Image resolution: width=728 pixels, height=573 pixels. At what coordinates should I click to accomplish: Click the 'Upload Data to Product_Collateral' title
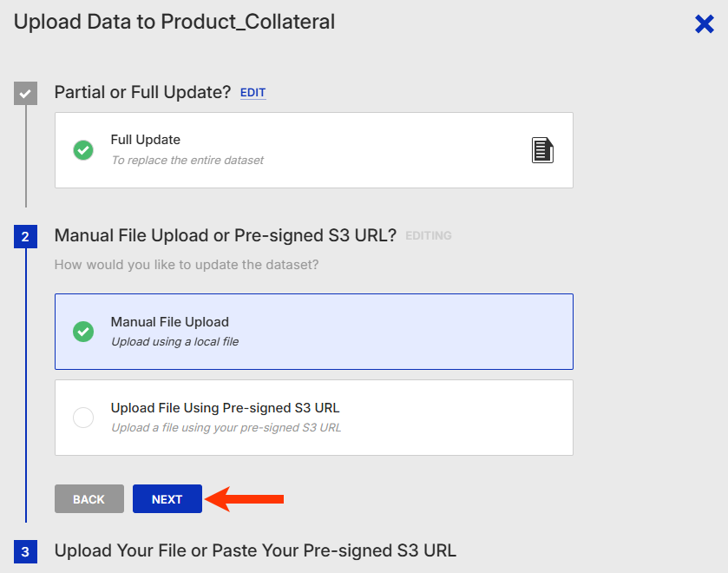pos(174,23)
